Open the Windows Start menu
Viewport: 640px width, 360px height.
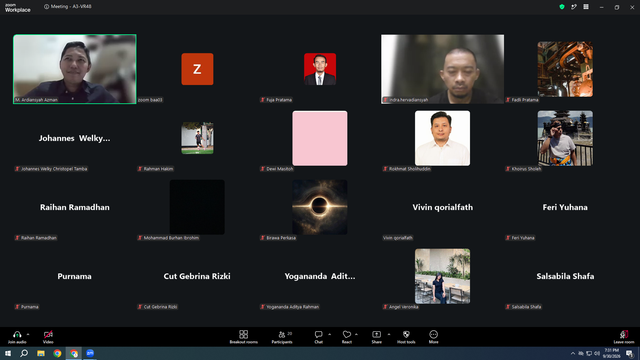[x=8, y=353]
